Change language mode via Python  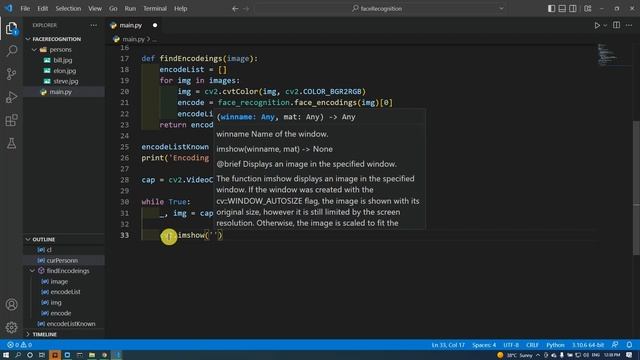tap(556, 345)
